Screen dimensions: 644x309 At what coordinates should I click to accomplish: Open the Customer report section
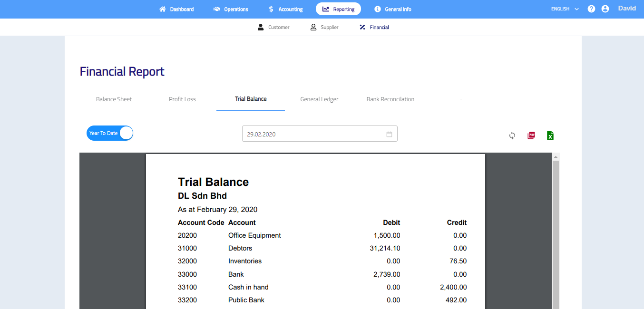[x=273, y=28]
